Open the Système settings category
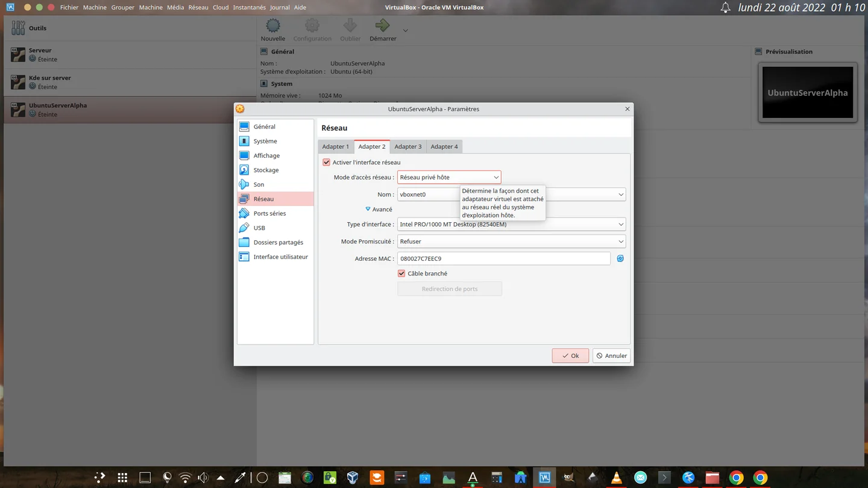Viewport: 868px width, 488px height. coord(275,141)
